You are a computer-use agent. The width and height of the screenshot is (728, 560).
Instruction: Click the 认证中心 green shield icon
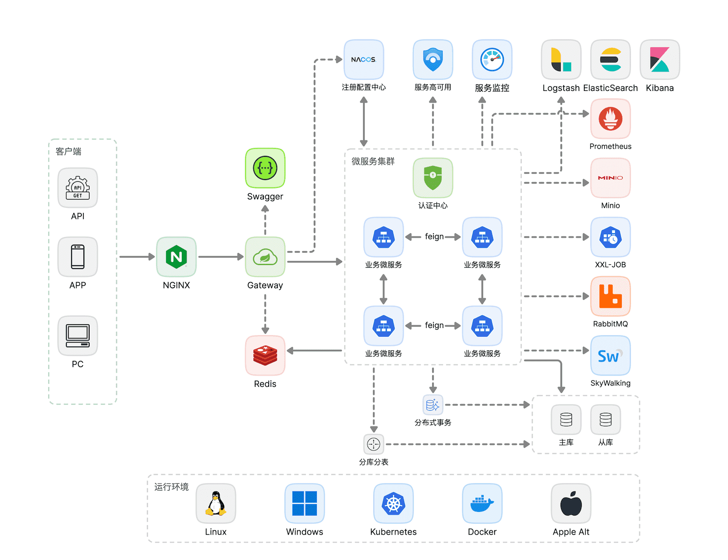pyautogui.click(x=433, y=178)
